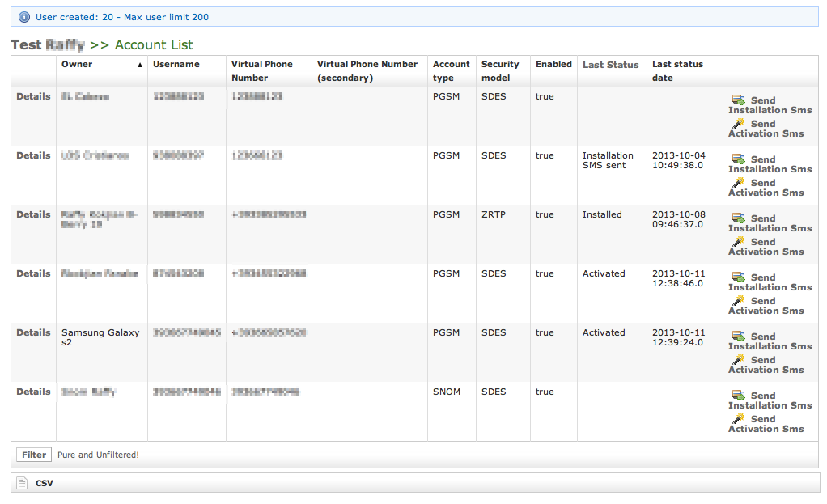Open Details for the SNOM account row

click(x=33, y=392)
